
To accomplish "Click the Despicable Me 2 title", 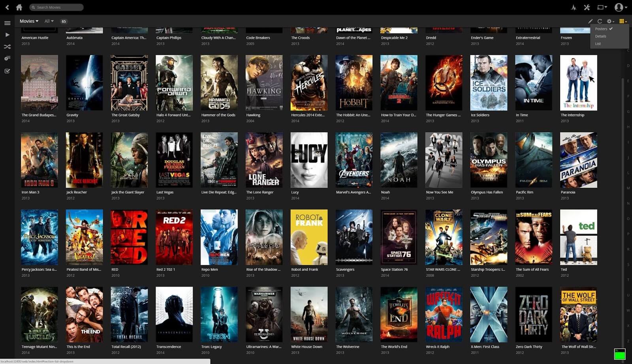I will click(394, 38).
